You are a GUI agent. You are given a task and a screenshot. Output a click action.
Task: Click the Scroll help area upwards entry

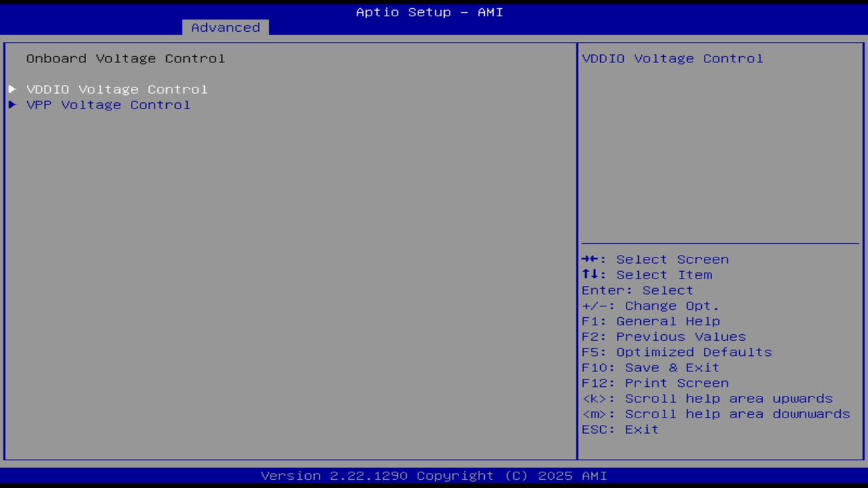(x=707, y=399)
